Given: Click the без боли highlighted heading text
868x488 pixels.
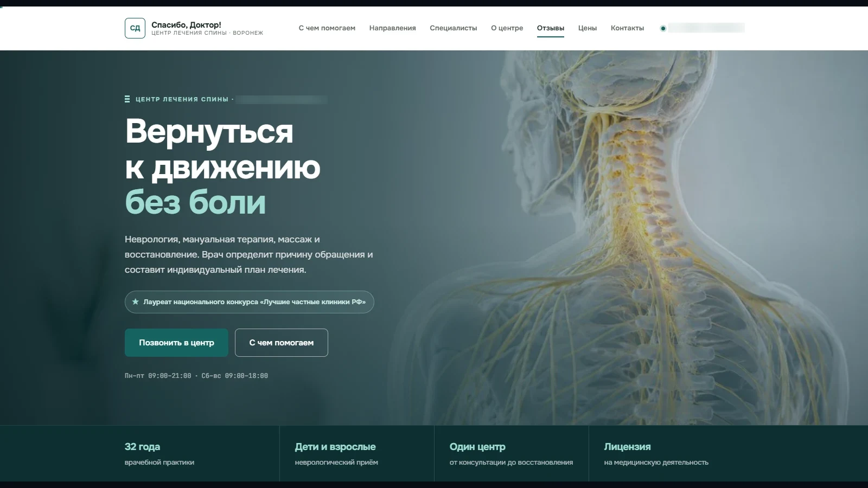Looking at the screenshot, I should click(x=195, y=202).
